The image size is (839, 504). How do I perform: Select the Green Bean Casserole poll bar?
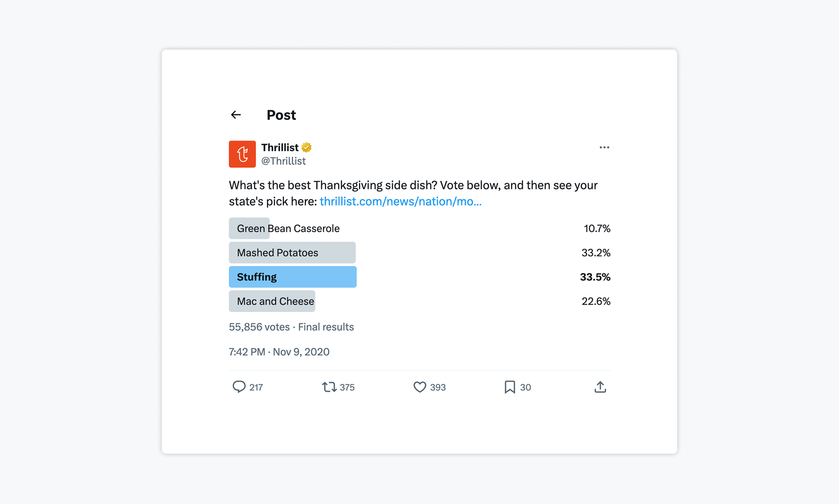(x=419, y=228)
